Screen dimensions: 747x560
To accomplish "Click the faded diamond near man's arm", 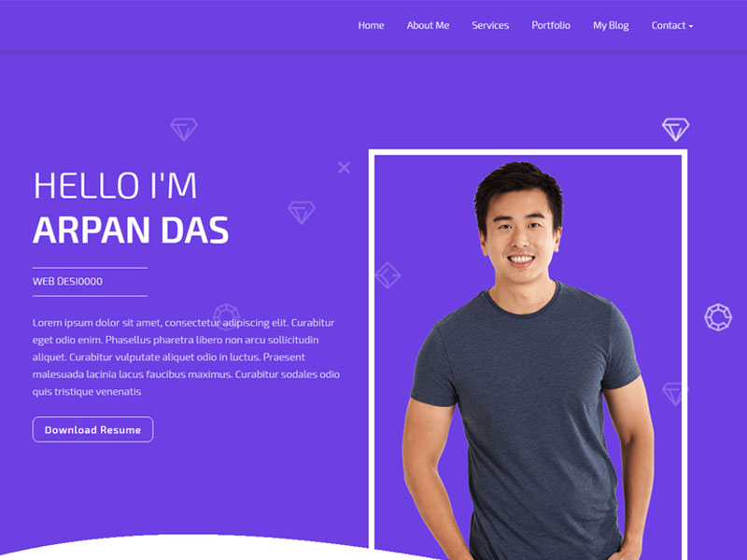I will click(675, 394).
